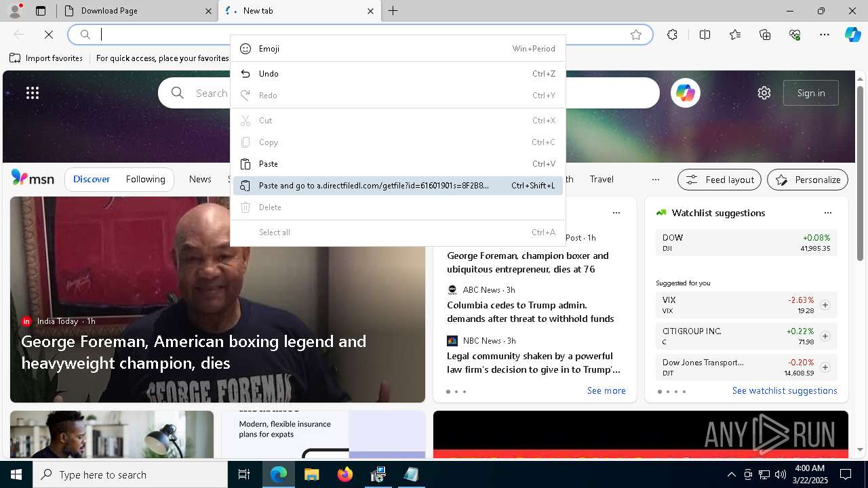The width and height of the screenshot is (868, 488).
Task: Add this page to favorites star
Action: (x=636, y=35)
